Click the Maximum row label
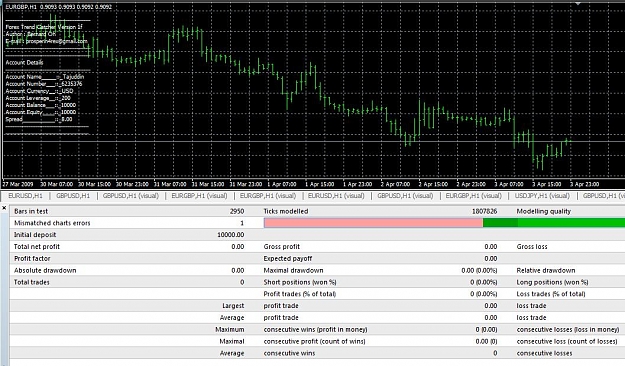This screenshot has width=625, height=366. coord(230,330)
